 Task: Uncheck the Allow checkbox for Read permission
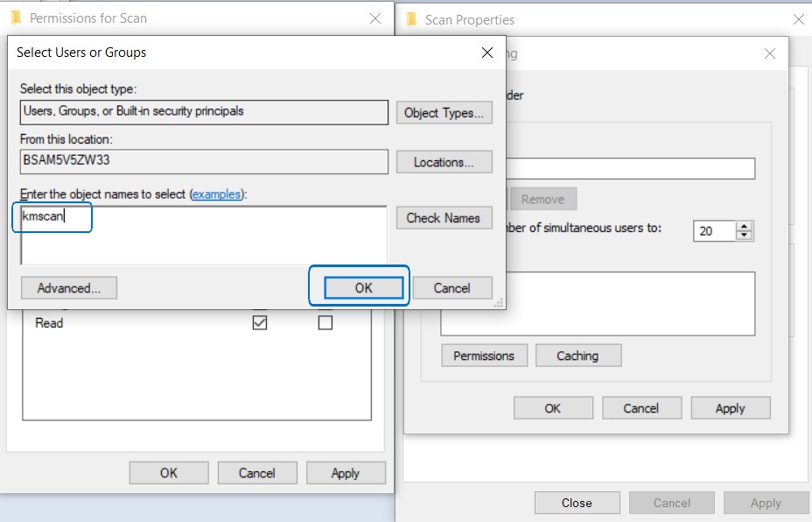260,322
